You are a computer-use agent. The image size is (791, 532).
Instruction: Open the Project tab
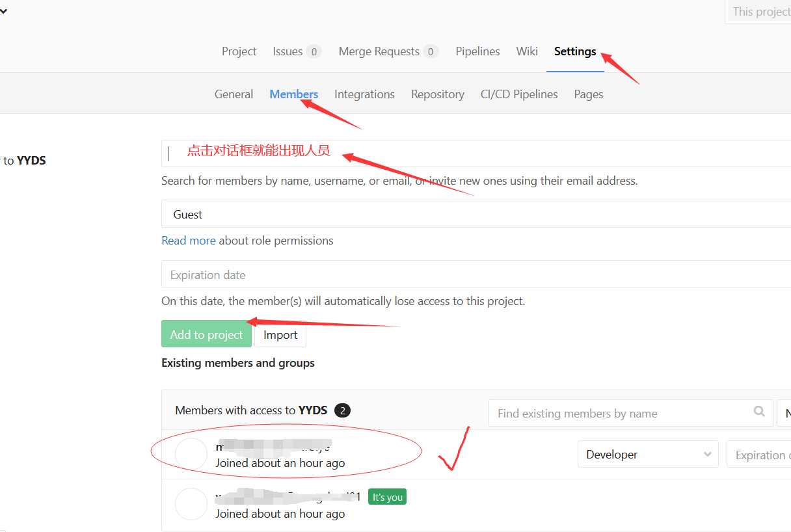239,51
